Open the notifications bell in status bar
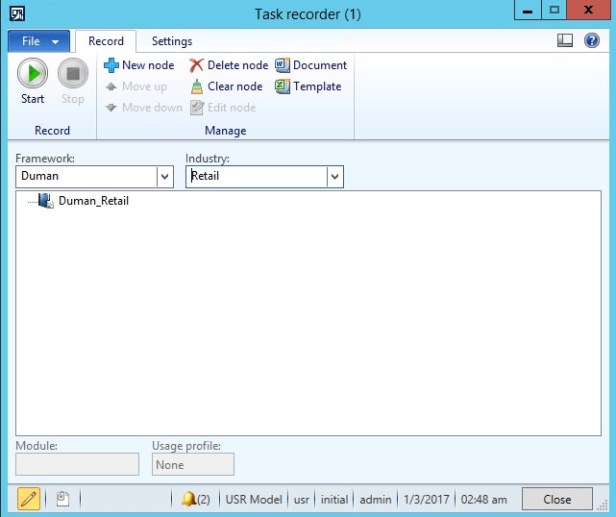The height and width of the screenshot is (517, 616). [195, 499]
